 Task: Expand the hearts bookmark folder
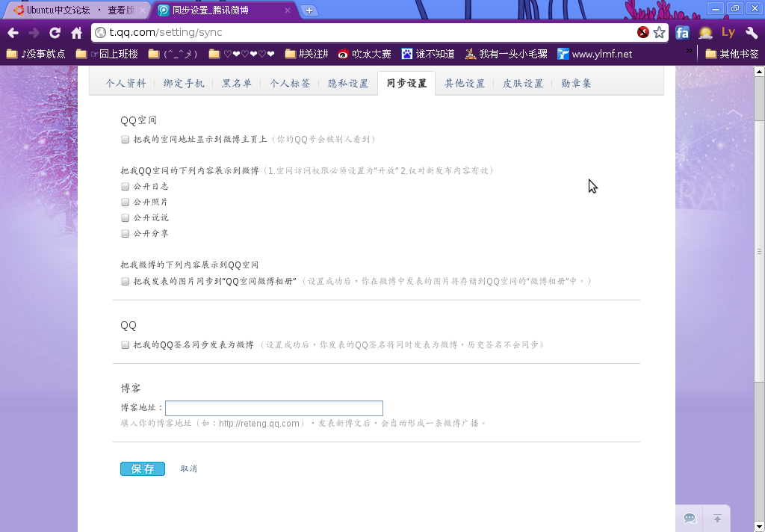click(241, 54)
